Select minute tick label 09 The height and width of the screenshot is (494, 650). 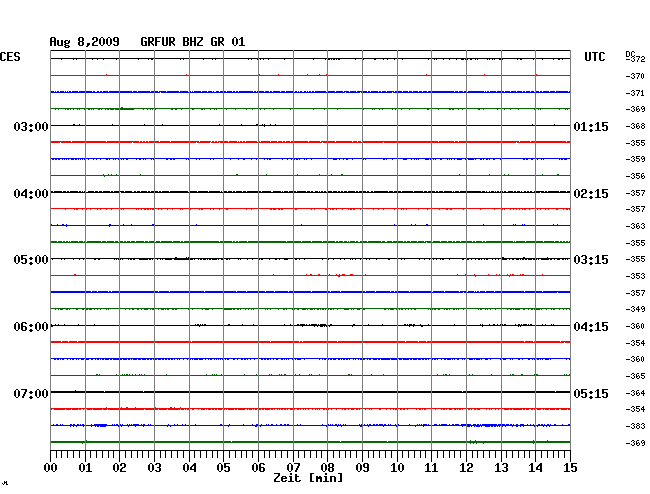click(x=362, y=468)
